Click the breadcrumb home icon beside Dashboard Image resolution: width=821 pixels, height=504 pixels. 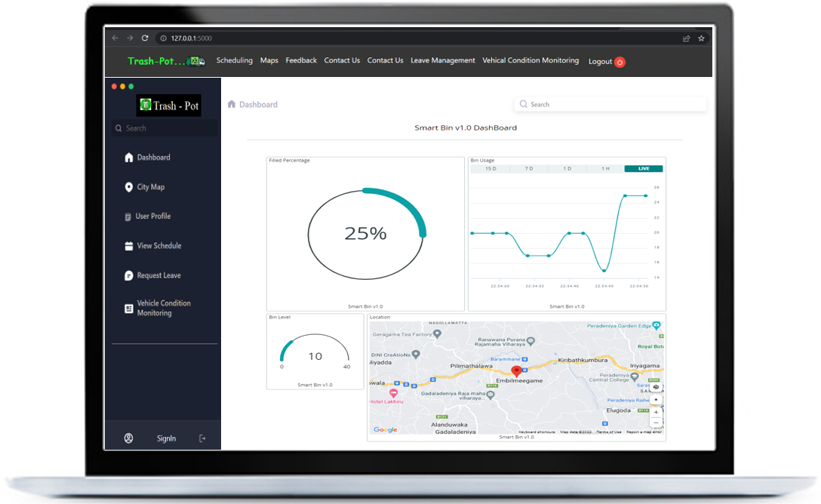(232, 104)
